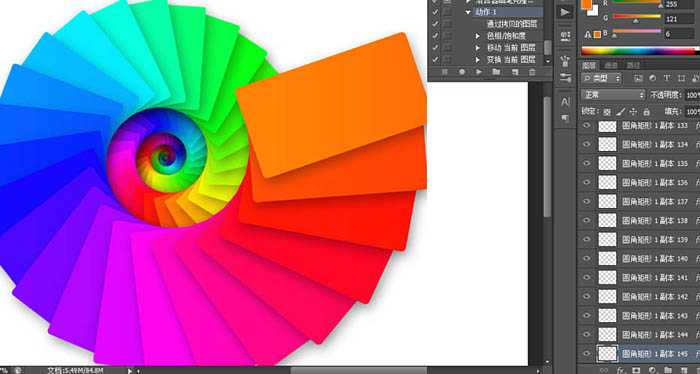Click the text layer filter T icon
The image size is (700, 374).
(x=667, y=79)
